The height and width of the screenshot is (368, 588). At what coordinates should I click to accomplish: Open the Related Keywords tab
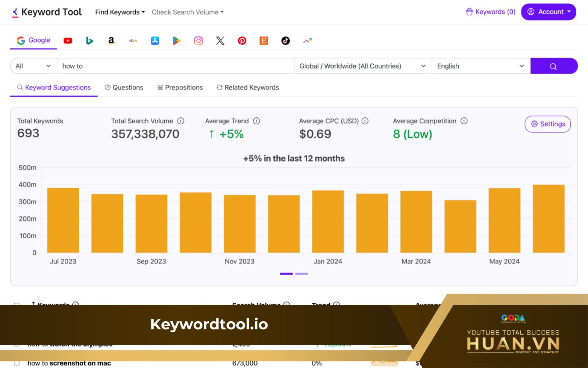click(248, 88)
